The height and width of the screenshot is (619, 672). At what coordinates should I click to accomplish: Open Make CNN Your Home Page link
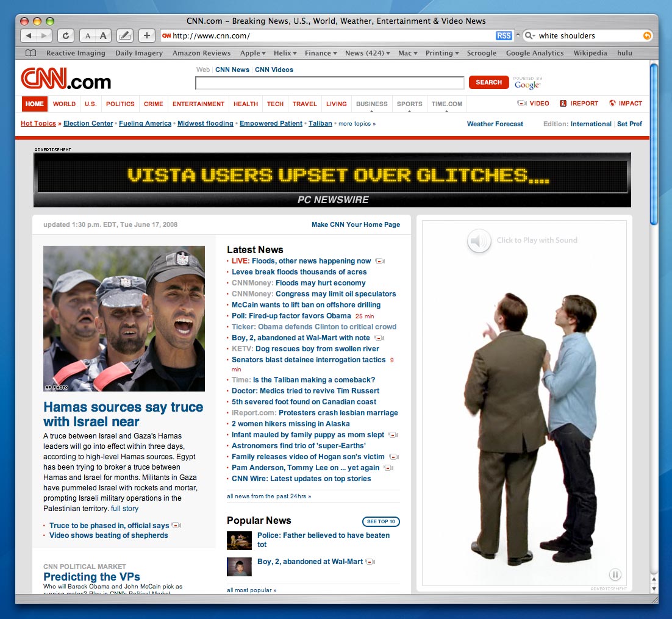pos(356,224)
